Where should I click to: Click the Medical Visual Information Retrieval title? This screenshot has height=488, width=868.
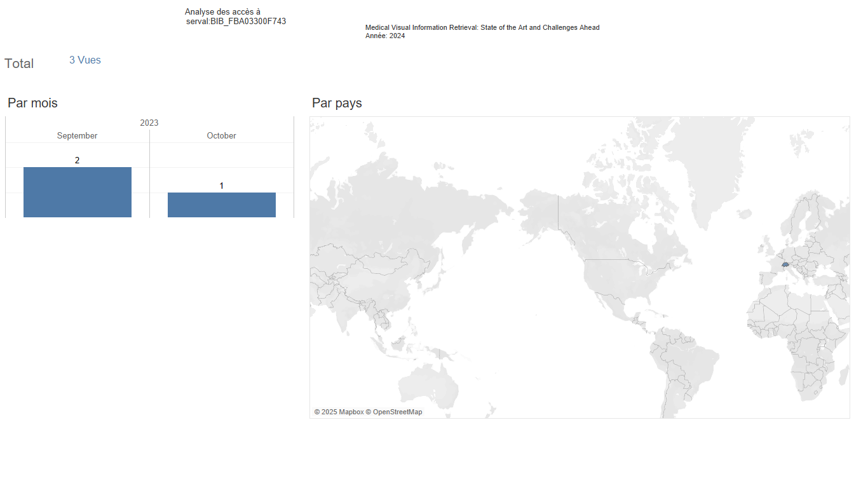(x=482, y=27)
